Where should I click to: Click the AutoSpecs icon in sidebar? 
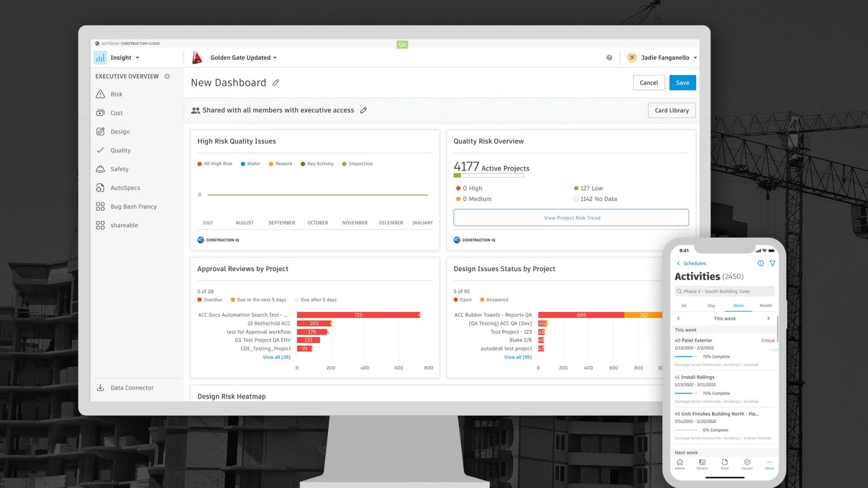pyautogui.click(x=100, y=188)
